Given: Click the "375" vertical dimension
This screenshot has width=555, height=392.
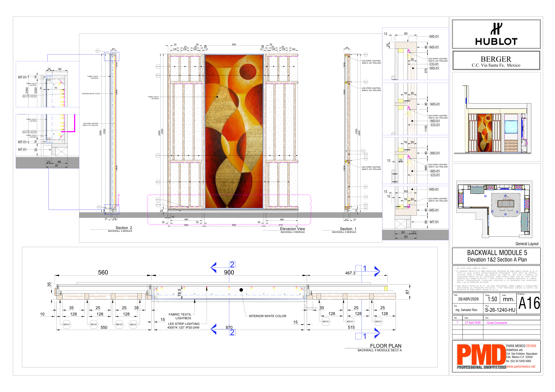Looking at the screenshot, I should (x=426, y=71).
